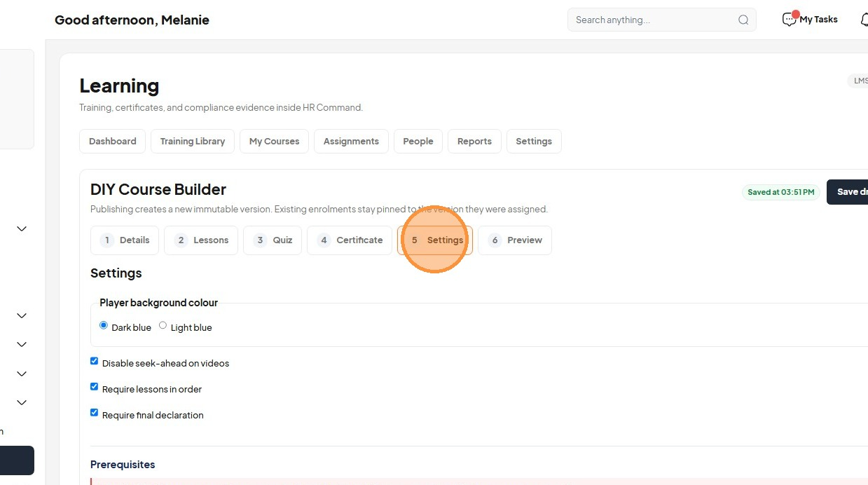
Task: Open My Tasks chat icon
Action: 790,19
